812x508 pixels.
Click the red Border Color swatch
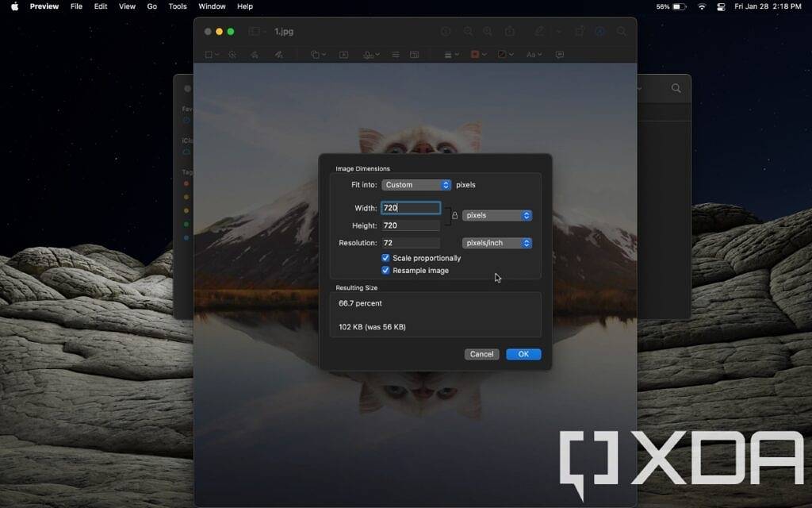[x=473, y=55]
